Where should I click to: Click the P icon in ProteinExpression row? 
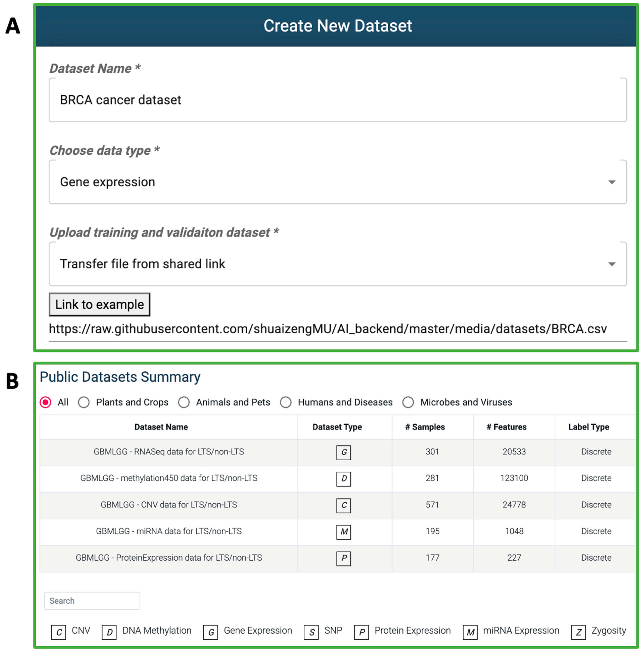tap(344, 558)
